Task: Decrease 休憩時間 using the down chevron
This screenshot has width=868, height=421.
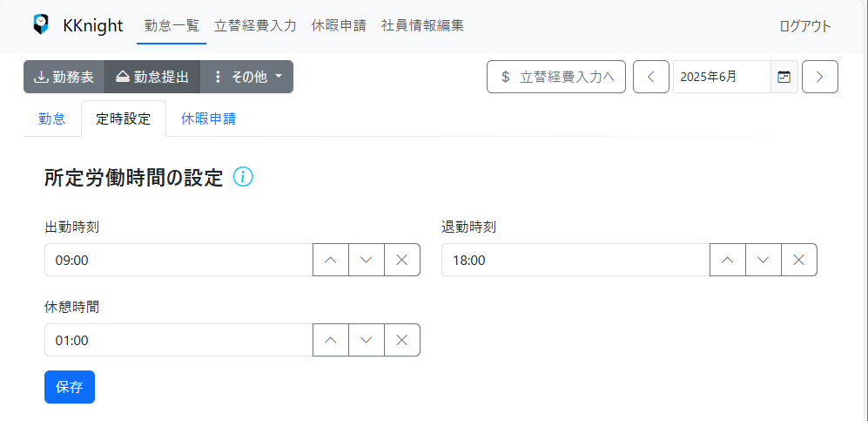Action: point(367,340)
